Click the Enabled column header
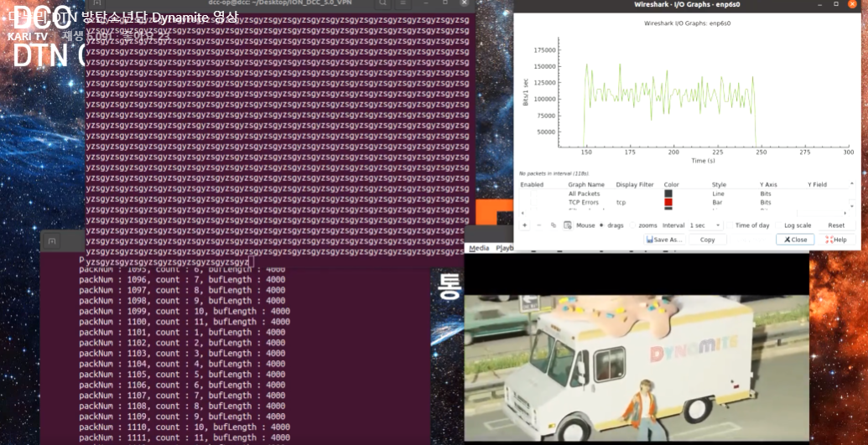 click(532, 184)
